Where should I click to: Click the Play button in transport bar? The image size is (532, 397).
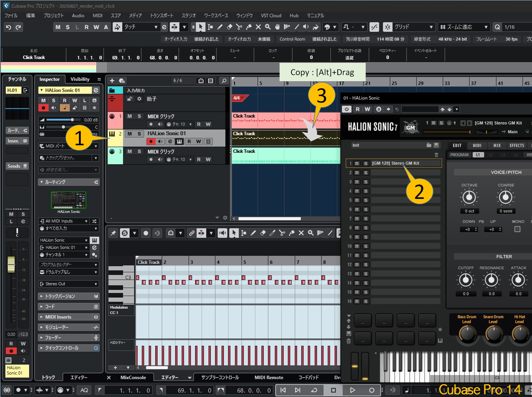point(352,390)
